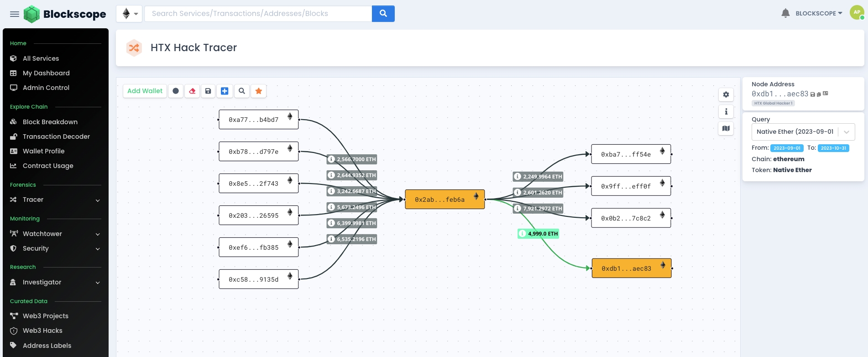Open Transaction Decoder from sidebar

click(x=56, y=136)
